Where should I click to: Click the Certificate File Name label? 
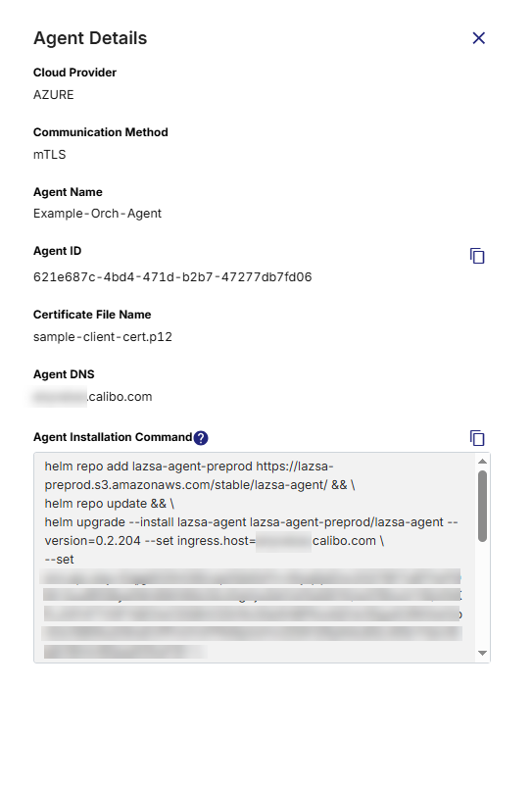(92, 315)
